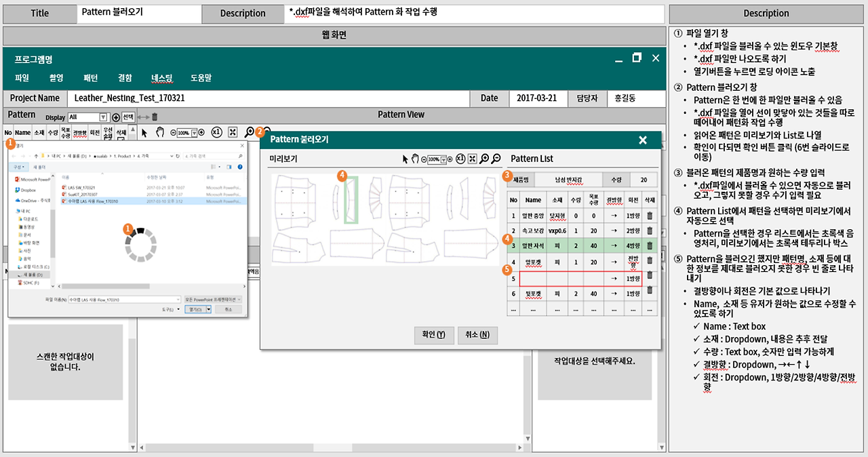The image size is (868, 457).
Task: Open the 패턴 menu
Action: click(x=91, y=78)
